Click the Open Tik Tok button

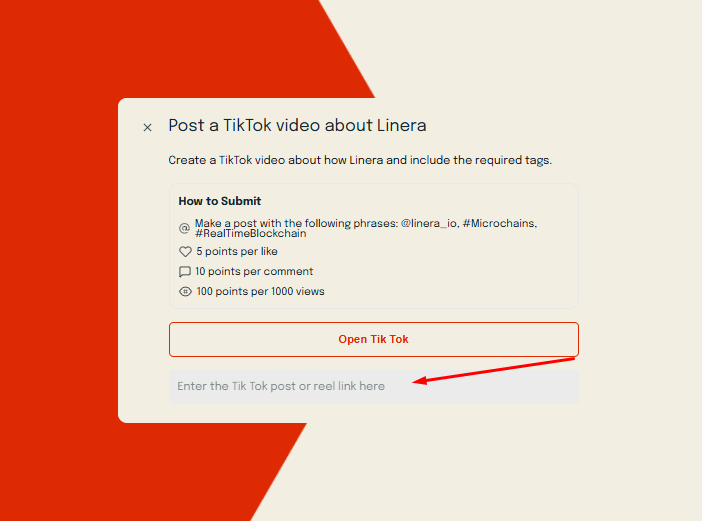tap(374, 339)
